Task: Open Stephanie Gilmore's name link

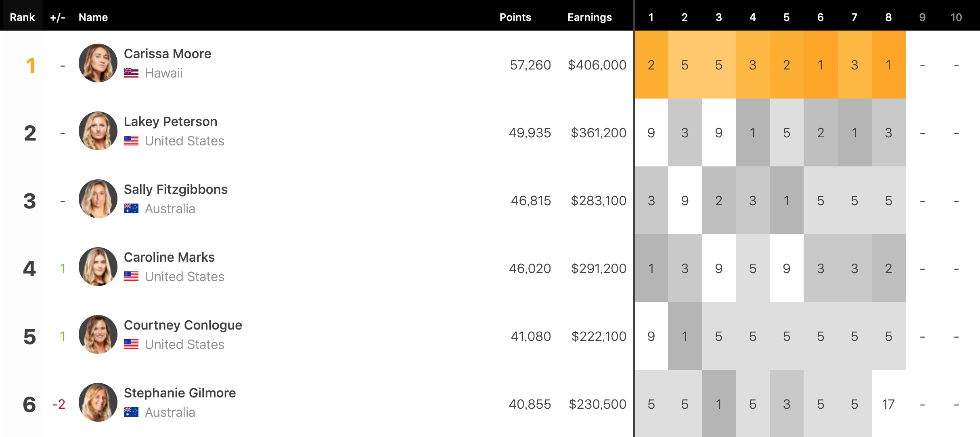Action: pos(180,393)
